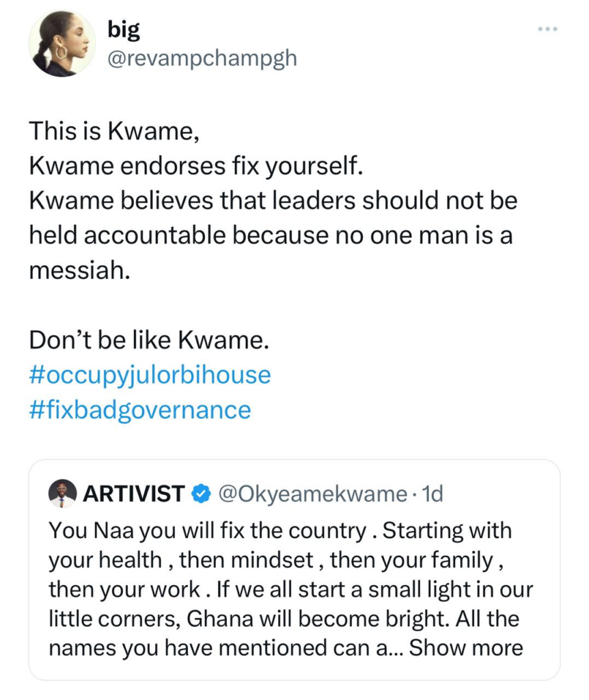Click the "Don't be like Kwame." line

[x=146, y=340]
